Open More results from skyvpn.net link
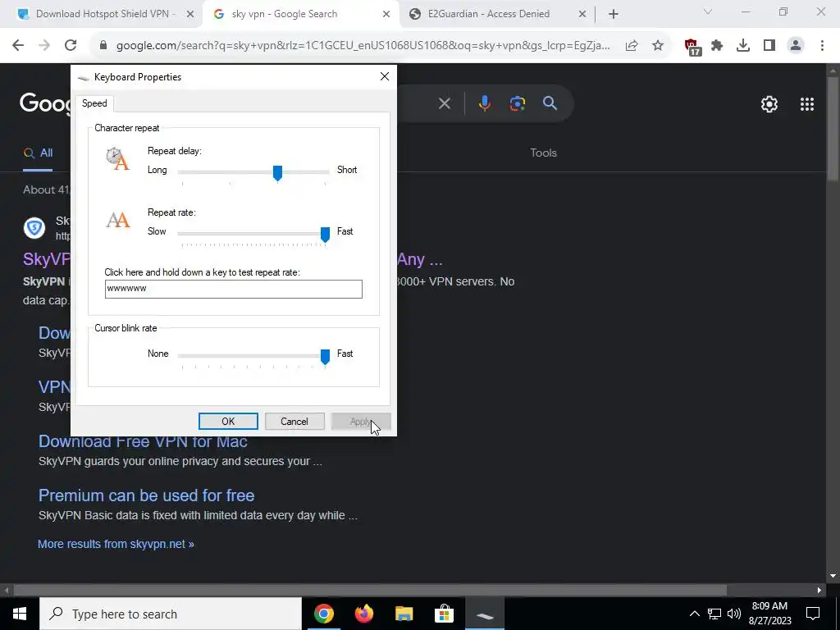The width and height of the screenshot is (840, 630). point(116,544)
